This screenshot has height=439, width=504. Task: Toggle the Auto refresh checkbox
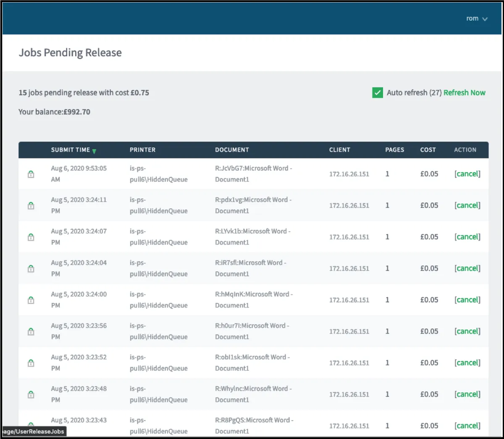pos(377,92)
